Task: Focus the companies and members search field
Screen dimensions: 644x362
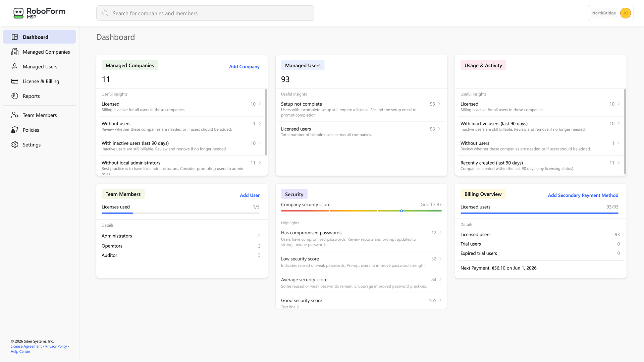Action: pyautogui.click(x=205, y=13)
